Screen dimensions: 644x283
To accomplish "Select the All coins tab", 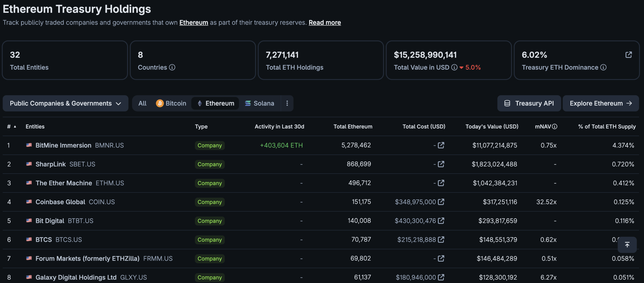I will pos(142,103).
